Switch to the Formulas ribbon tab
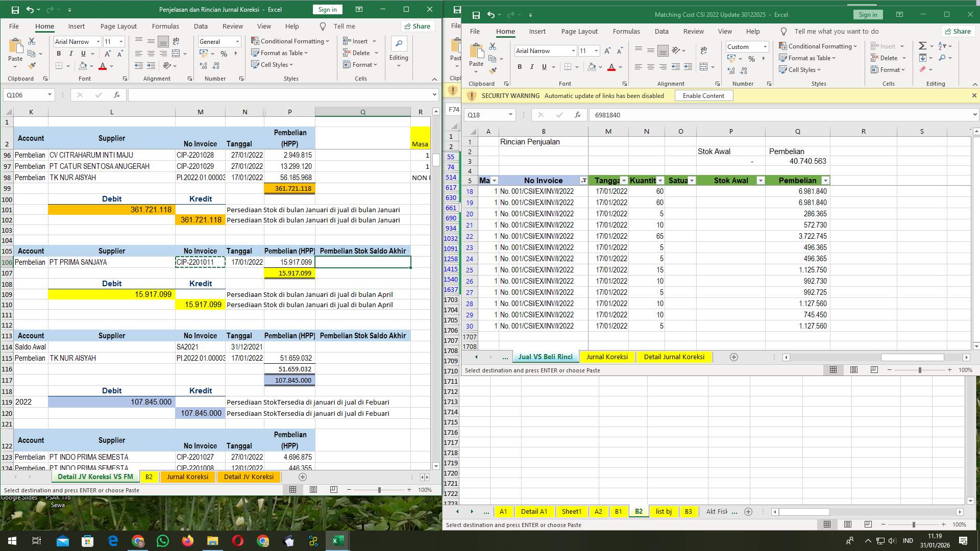 (626, 31)
